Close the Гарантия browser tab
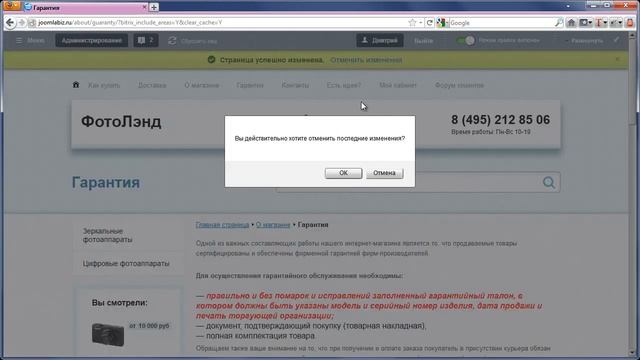 (144, 7)
